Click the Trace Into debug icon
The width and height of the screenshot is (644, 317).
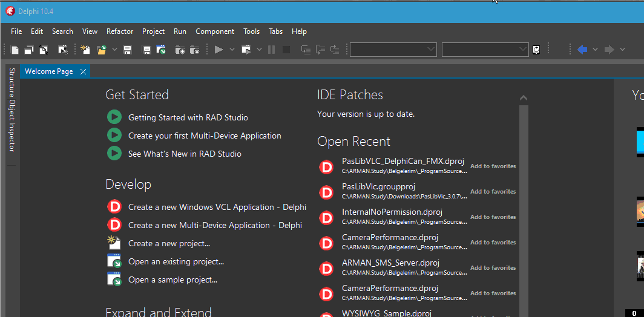point(306,50)
